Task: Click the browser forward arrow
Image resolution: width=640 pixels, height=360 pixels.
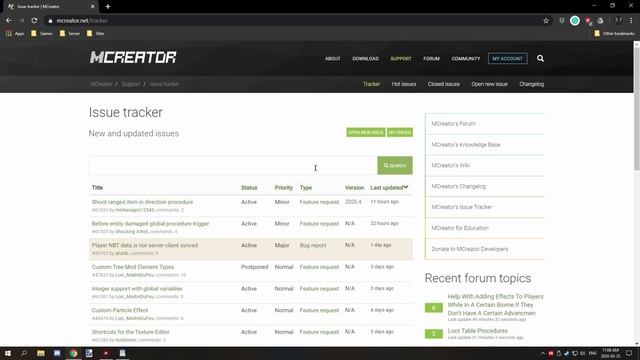Action: click(x=21, y=20)
